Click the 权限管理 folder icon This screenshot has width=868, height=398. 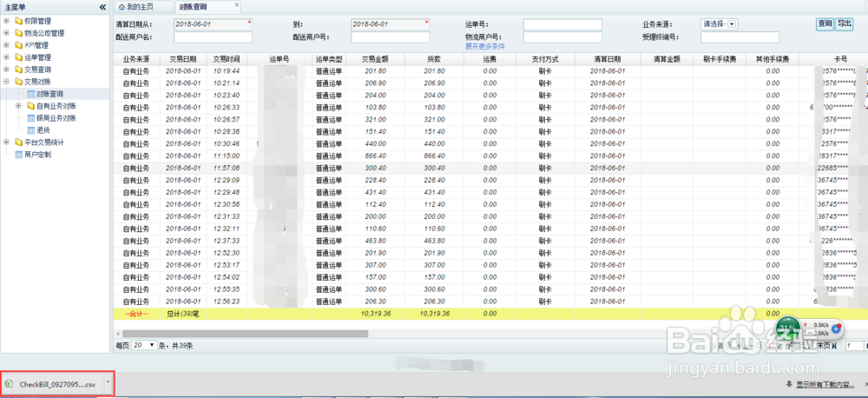click(19, 21)
